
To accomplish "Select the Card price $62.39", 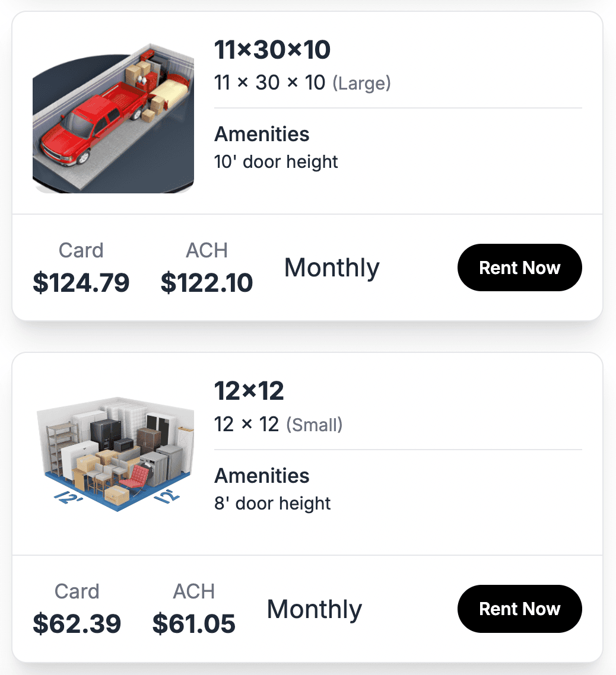I will click(x=77, y=624).
